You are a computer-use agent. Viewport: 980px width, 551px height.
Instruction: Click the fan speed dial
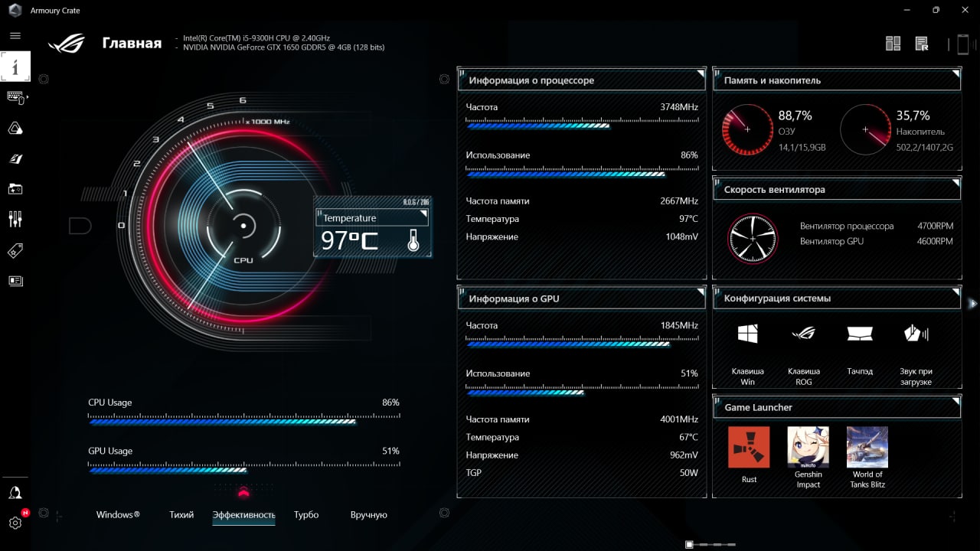point(753,239)
